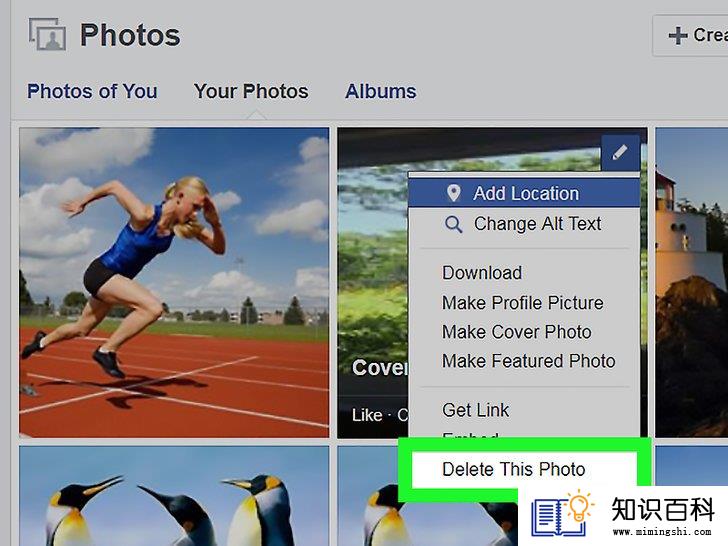This screenshot has height=546, width=728.
Task: Click the location pin icon in menu
Action: [453, 193]
